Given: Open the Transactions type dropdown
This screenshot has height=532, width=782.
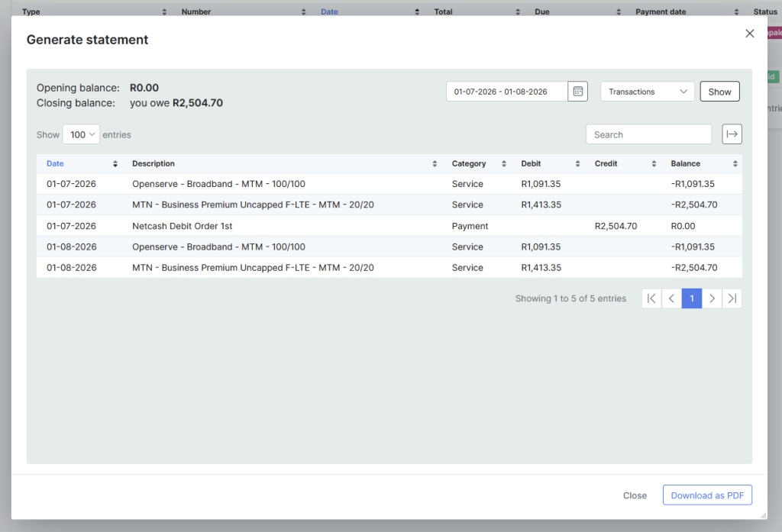Looking at the screenshot, I should click(x=648, y=92).
